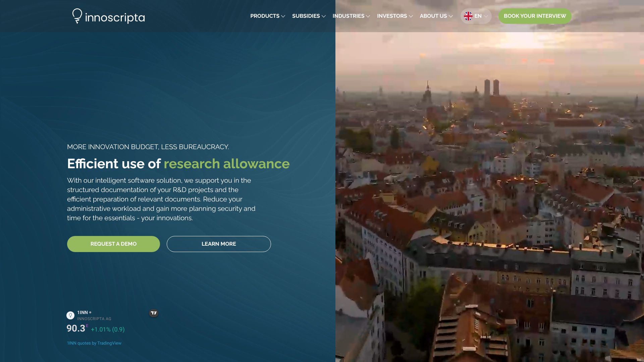Open the Investors menu item

coord(392,16)
